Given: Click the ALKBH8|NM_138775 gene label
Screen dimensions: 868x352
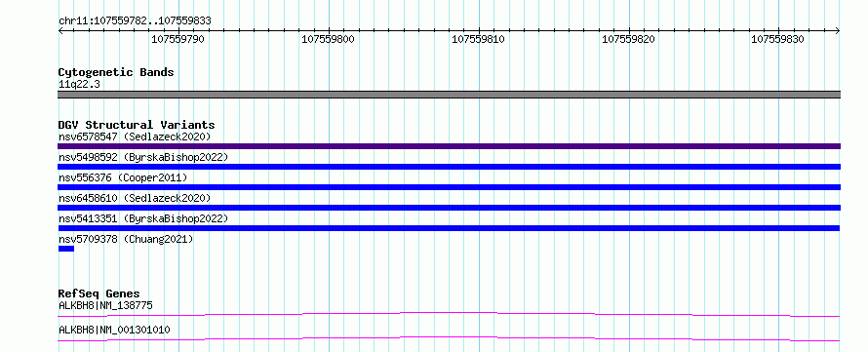Looking at the screenshot, I should point(105,305).
